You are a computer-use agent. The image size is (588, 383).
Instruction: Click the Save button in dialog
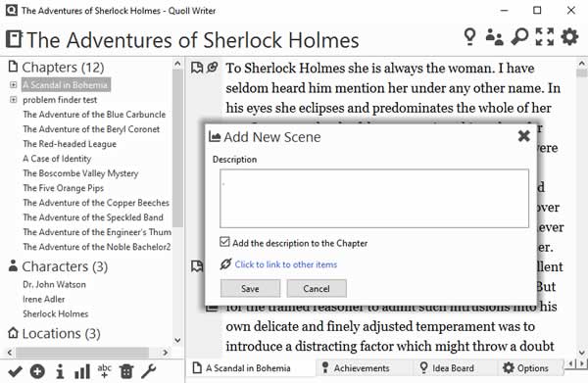(250, 289)
